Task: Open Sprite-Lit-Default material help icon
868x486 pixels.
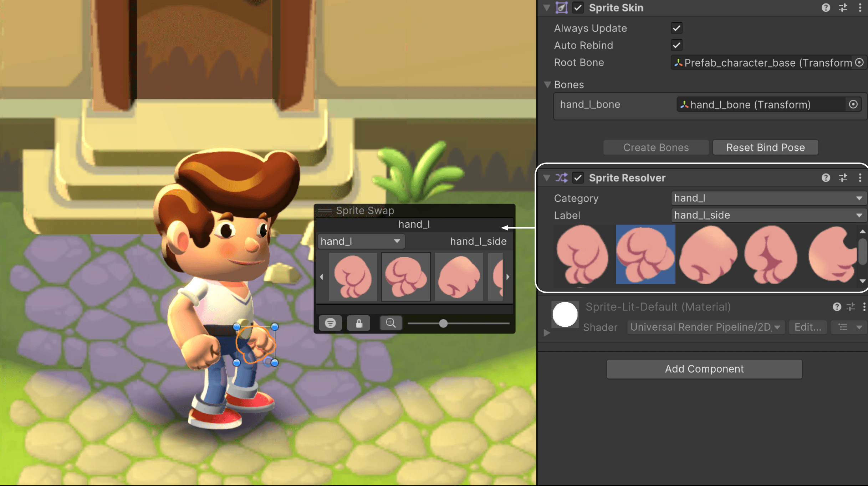Action: tap(837, 307)
